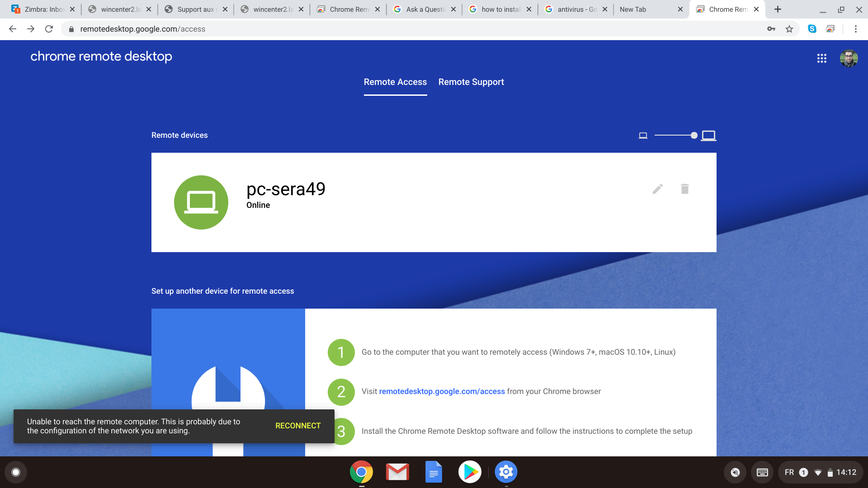Image resolution: width=868 pixels, height=488 pixels.
Task: Toggle screen size to mobile view
Action: pyautogui.click(x=643, y=135)
